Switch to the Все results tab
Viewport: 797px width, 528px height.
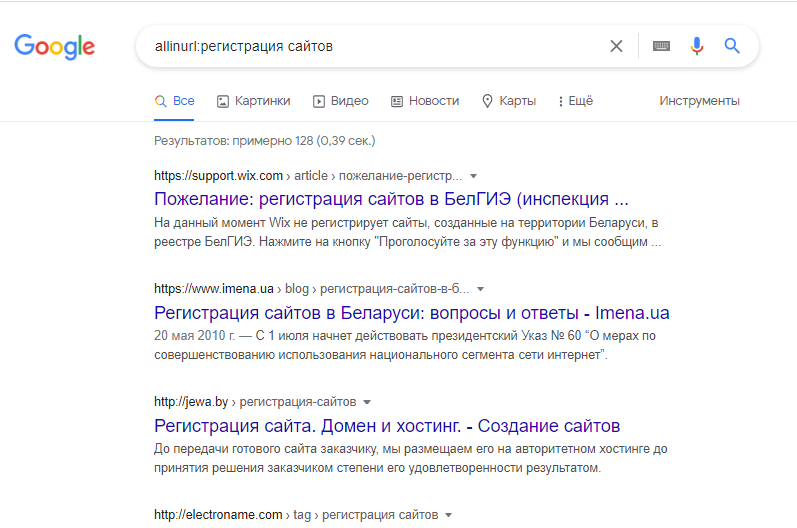[174, 101]
